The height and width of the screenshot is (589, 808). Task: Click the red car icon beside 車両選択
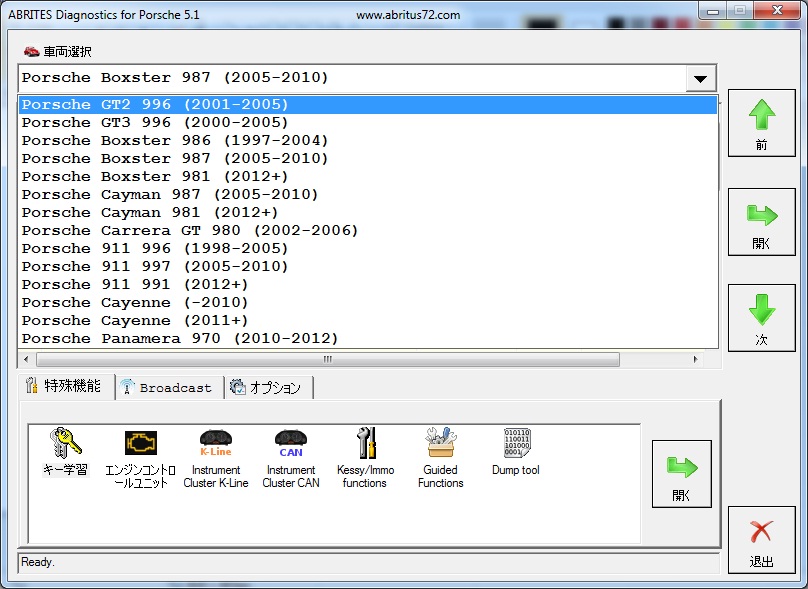tap(31, 51)
